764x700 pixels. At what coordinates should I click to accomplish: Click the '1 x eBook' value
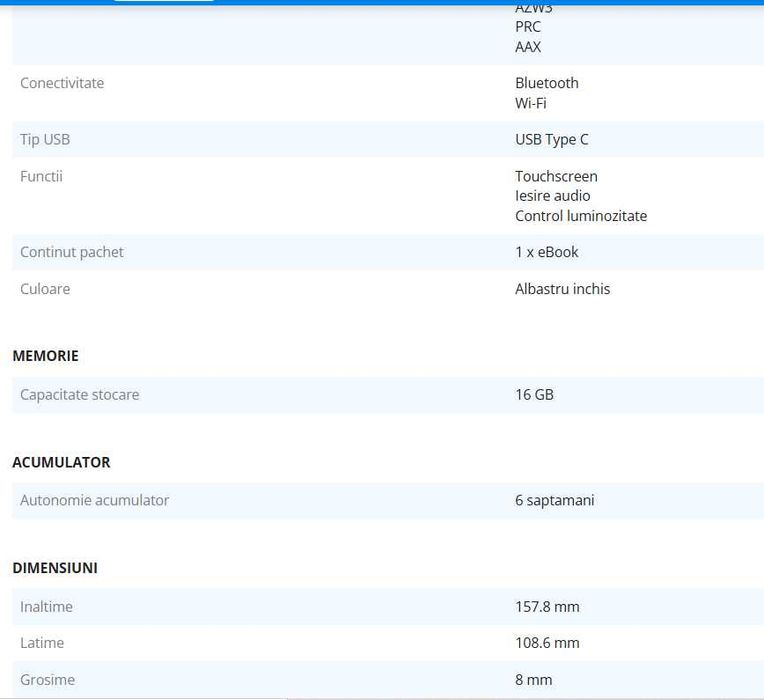547,252
